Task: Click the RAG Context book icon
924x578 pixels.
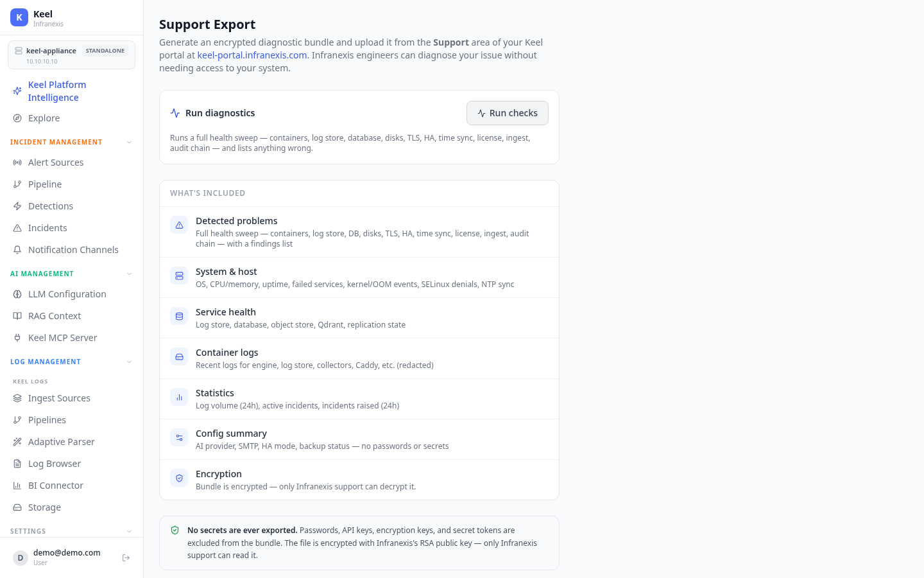Action: tap(17, 316)
